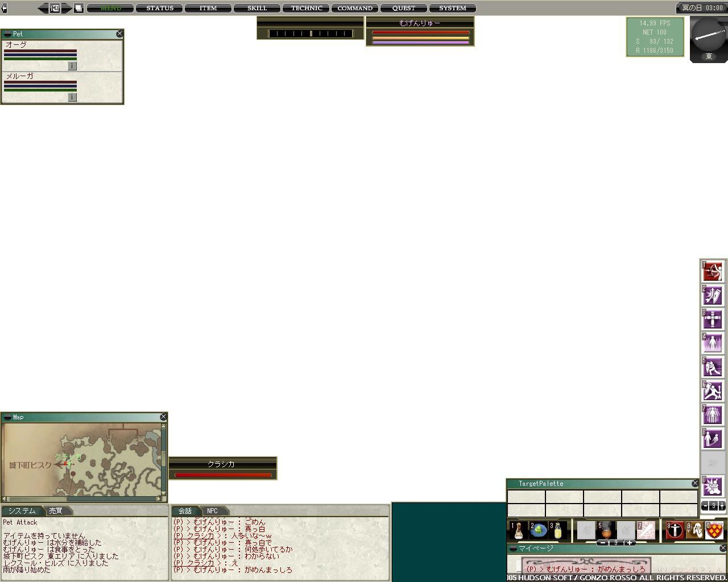The image size is (728, 582).
Task: Open info for pet オーグ
Action: [72, 66]
